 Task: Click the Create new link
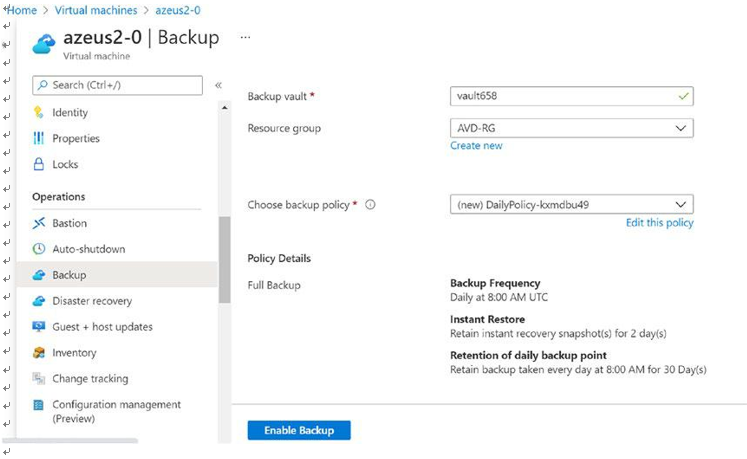(x=476, y=145)
